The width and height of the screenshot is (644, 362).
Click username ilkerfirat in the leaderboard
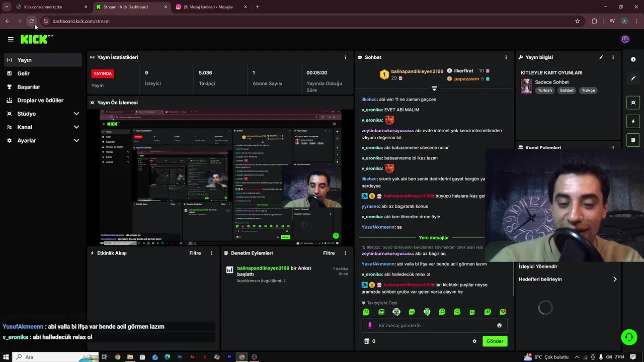point(463,71)
